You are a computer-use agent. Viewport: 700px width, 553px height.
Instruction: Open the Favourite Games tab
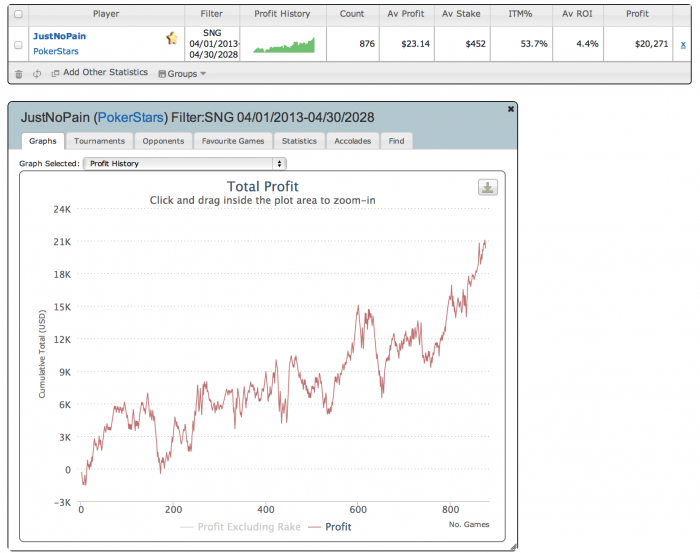[x=233, y=141]
